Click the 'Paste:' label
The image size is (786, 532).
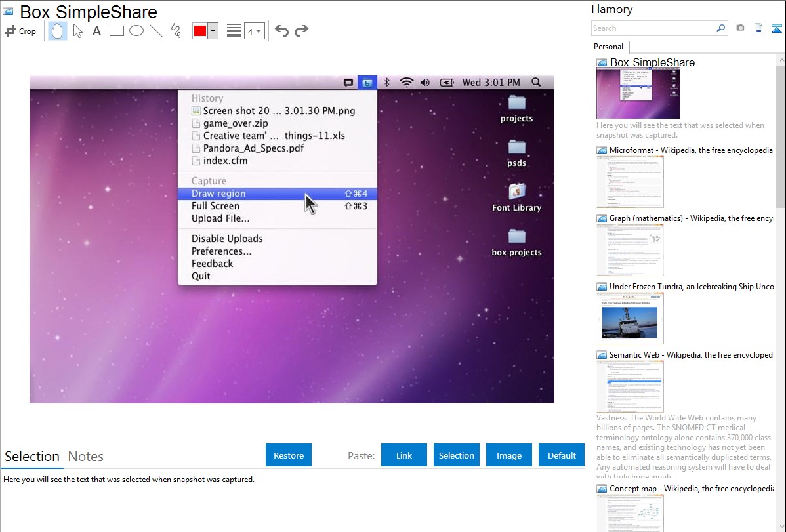pyautogui.click(x=362, y=456)
